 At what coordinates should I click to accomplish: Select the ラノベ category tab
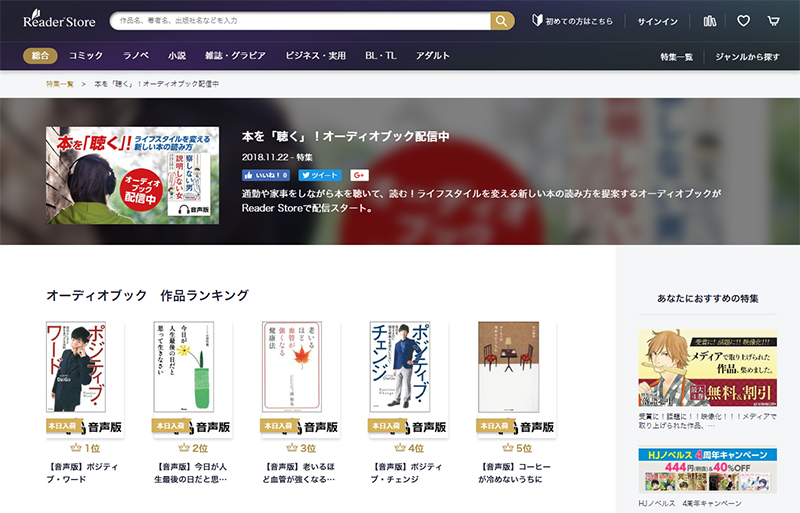[x=136, y=56]
